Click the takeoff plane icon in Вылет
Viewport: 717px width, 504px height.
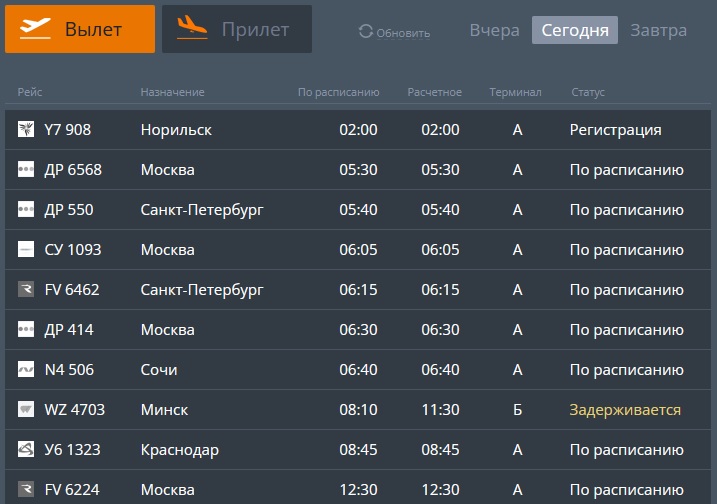tap(35, 28)
